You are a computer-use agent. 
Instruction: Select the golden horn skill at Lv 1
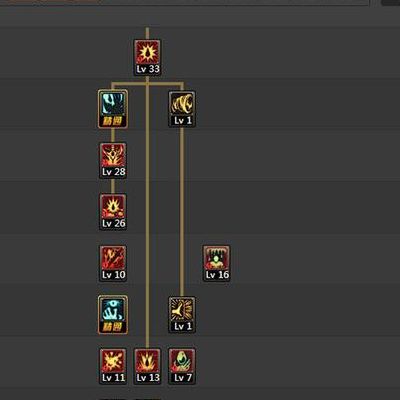(182, 109)
